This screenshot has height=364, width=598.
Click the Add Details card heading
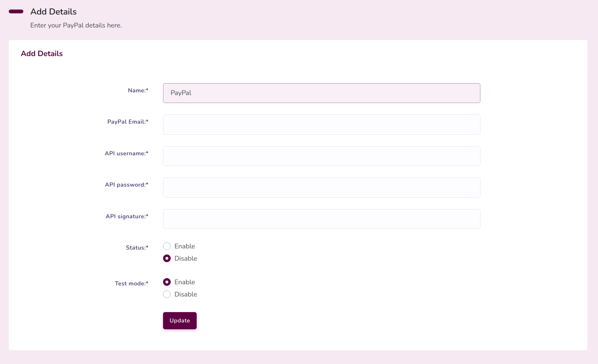point(42,53)
